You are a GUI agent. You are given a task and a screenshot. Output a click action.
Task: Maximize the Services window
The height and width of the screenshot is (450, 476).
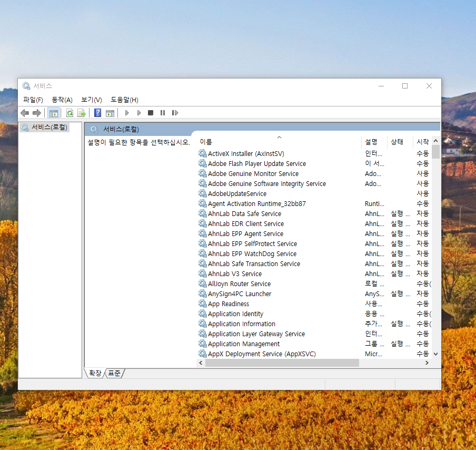(x=405, y=86)
